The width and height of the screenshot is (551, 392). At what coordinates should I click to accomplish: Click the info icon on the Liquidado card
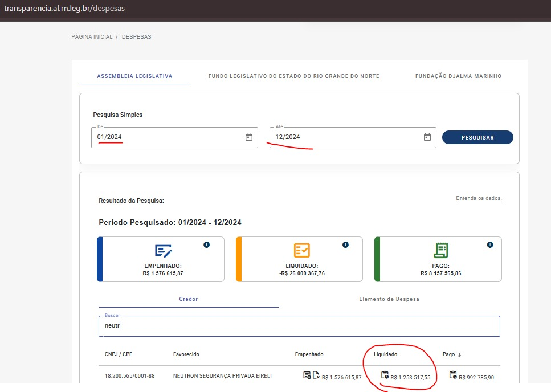[345, 245]
